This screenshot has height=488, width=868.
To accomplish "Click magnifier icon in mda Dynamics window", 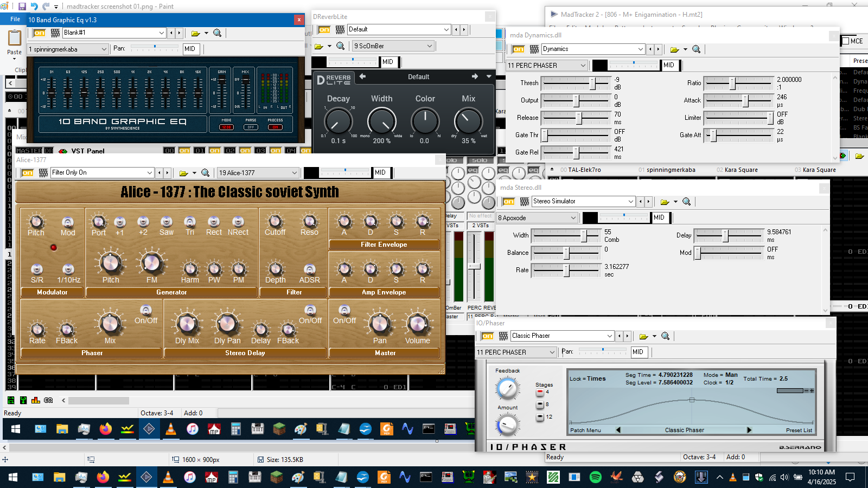I will (x=697, y=49).
